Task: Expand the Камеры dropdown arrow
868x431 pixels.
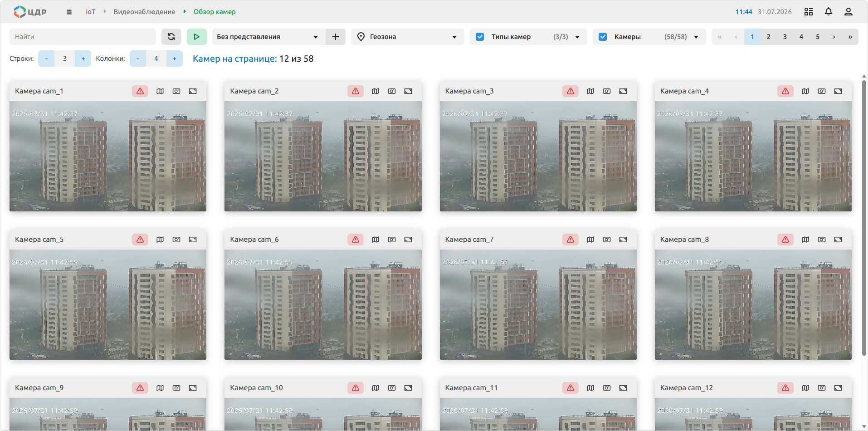Action: click(x=696, y=37)
